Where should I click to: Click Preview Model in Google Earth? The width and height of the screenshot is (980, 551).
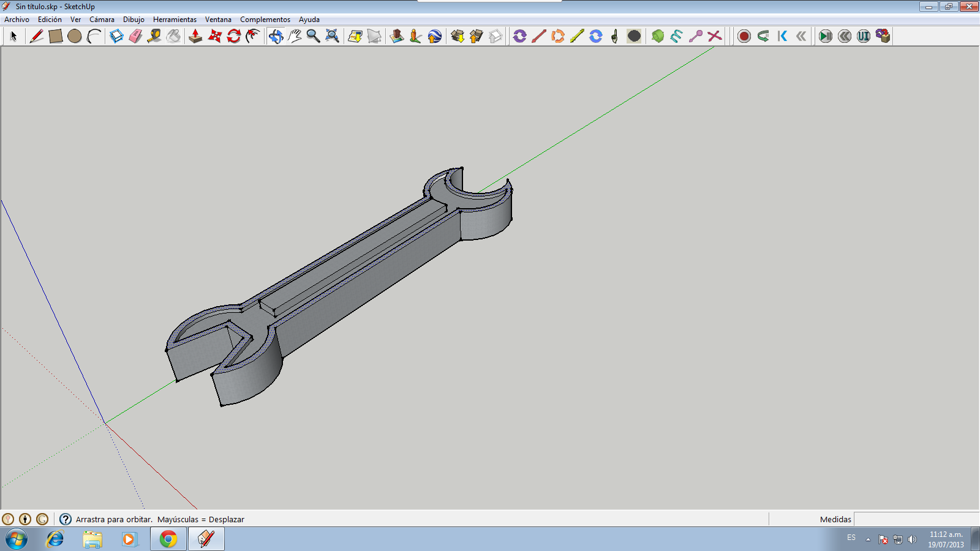(x=435, y=36)
